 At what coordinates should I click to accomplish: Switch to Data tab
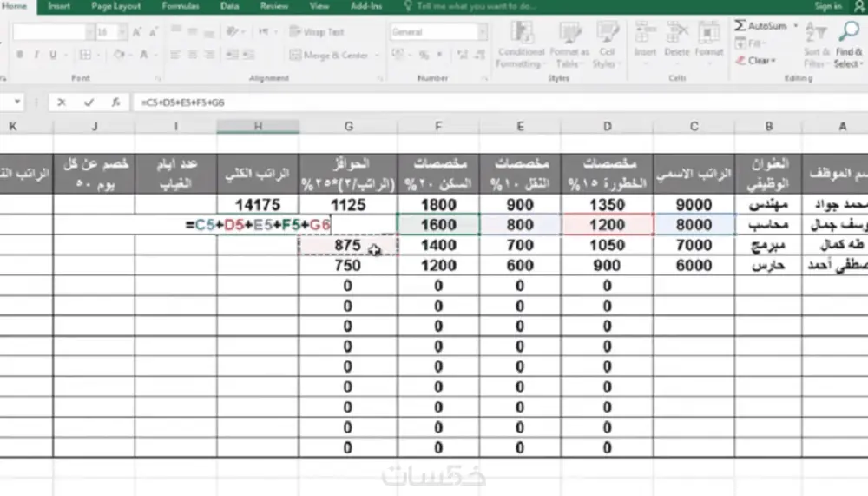(229, 6)
